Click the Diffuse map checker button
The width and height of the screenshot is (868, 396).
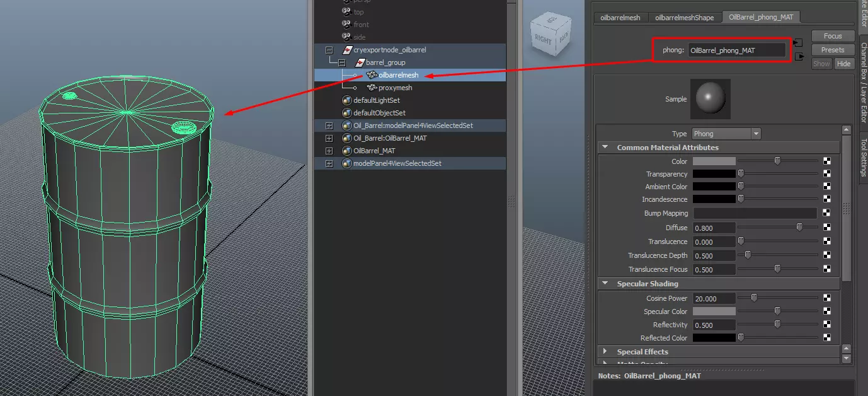(826, 228)
